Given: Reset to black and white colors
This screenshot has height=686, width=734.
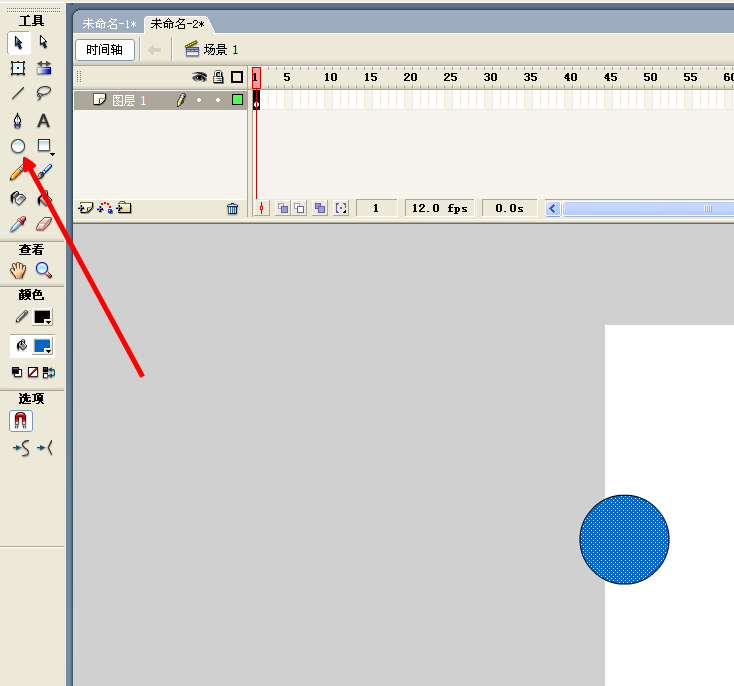Looking at the screenshot, I should (x=17, y=372).
